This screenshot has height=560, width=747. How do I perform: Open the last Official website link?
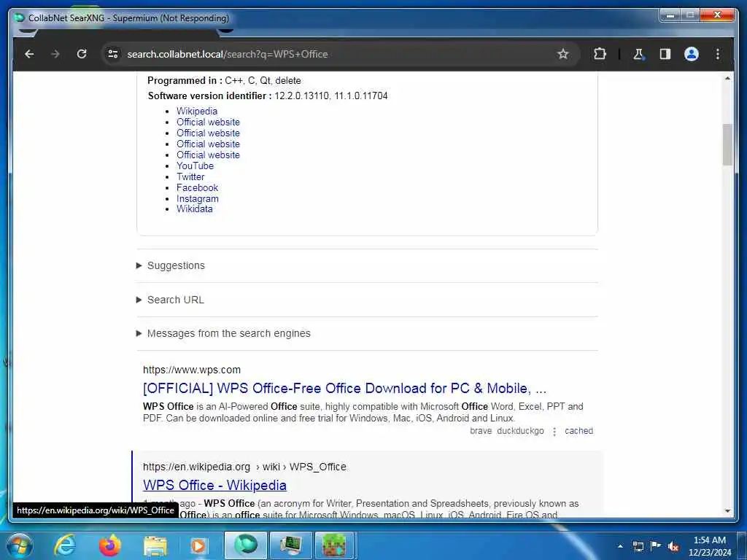tap(208, 155)
